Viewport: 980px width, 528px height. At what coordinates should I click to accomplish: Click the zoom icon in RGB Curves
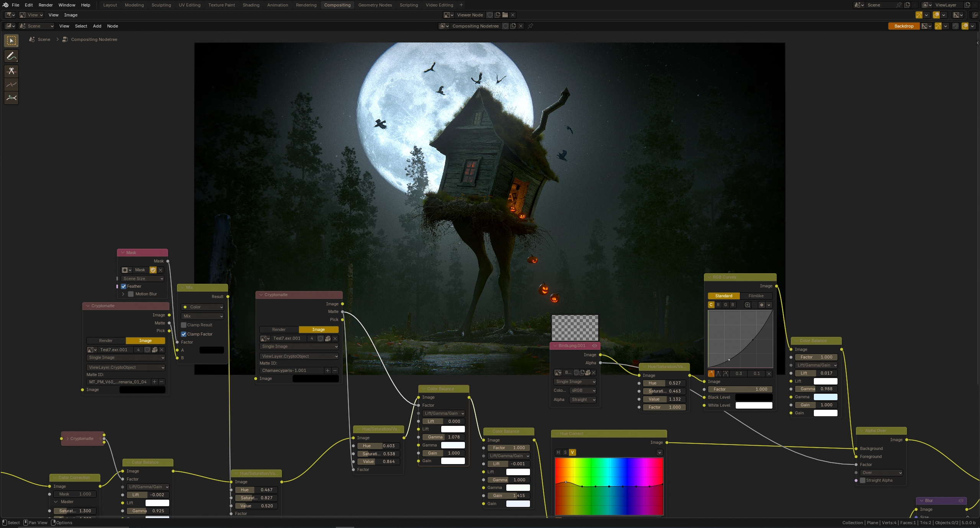(747, 305)
